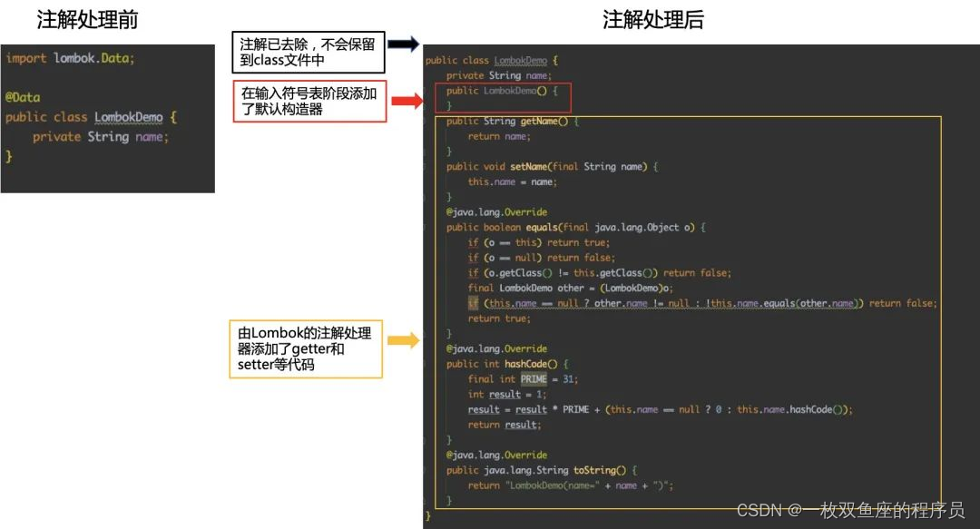This screenshot has height=529, width=980.
Task: Click the 'return name;' line
Action: click(x=499, y=136)
